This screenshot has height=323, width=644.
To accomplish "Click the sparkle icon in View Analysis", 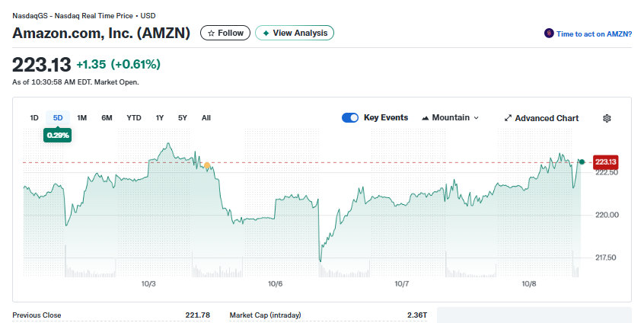I will pyautogui.click(x=266, y=34).
